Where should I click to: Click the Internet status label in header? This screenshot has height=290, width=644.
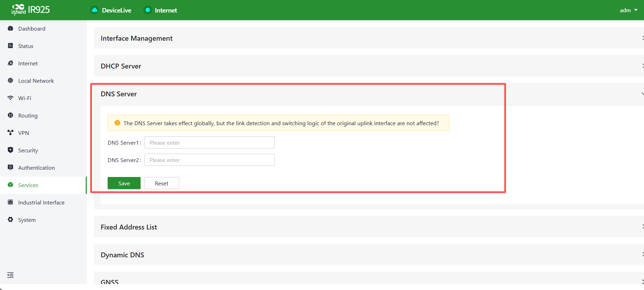(166, 10)
